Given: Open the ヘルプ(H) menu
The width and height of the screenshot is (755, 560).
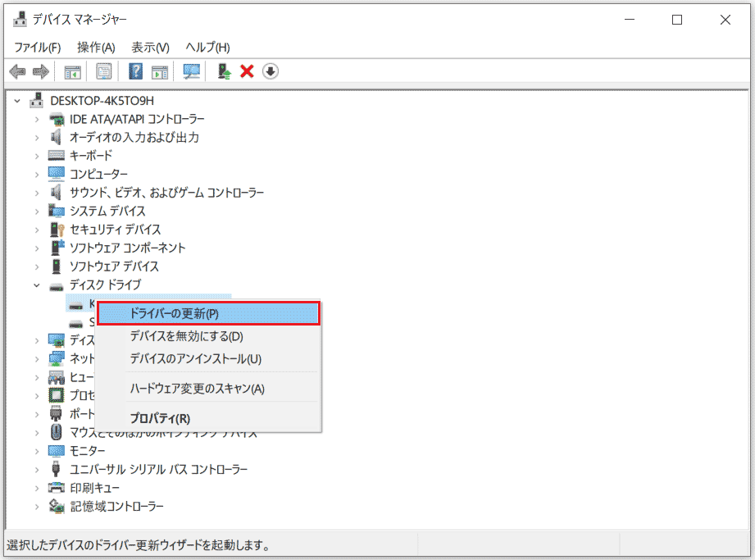Looking at the screenshot, I should [208, 48].
